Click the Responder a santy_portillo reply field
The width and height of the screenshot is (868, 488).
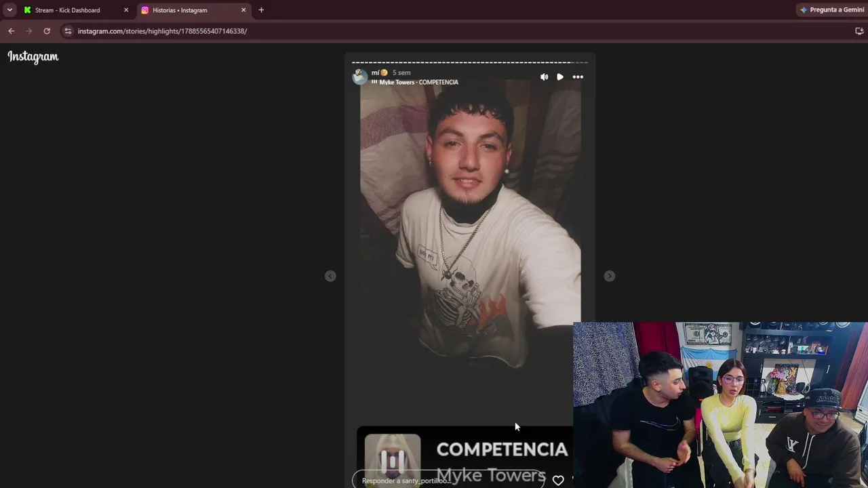coord(448,481)
